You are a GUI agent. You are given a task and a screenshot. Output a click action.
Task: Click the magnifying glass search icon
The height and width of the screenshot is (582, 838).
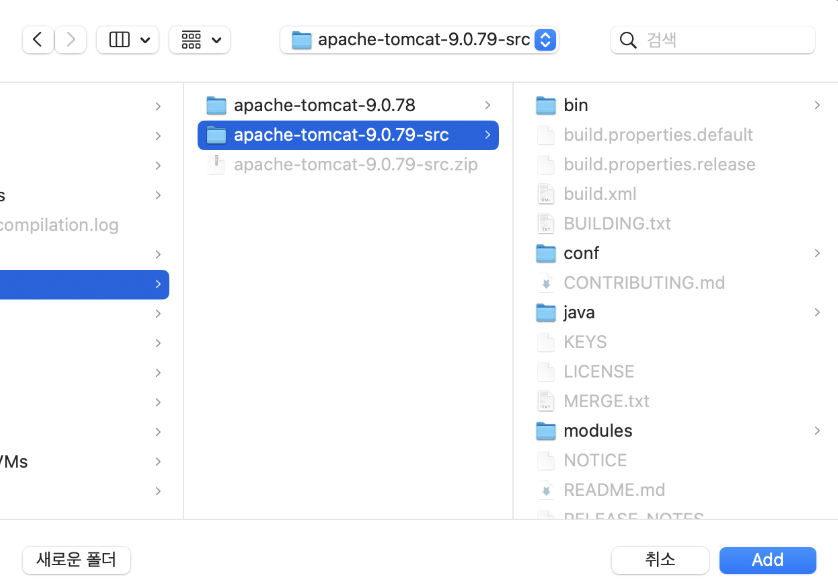pyautogui.click(x=628, y=40)
